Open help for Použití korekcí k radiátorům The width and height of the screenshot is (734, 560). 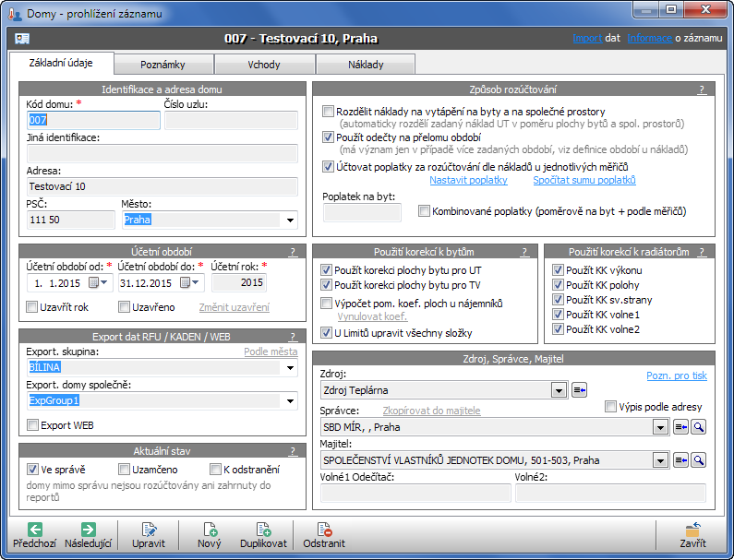702,252
